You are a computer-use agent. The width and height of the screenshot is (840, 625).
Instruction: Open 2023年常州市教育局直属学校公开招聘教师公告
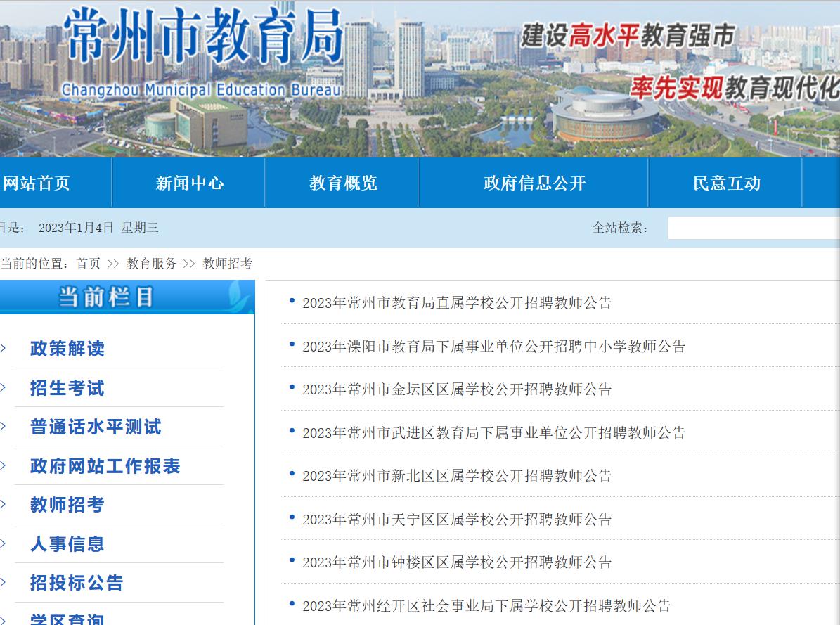pyautogui.click(x=457, y=303)
